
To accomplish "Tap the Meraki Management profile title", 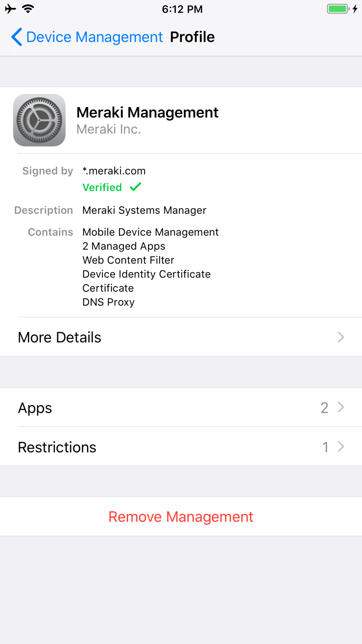I will point(147,113).
